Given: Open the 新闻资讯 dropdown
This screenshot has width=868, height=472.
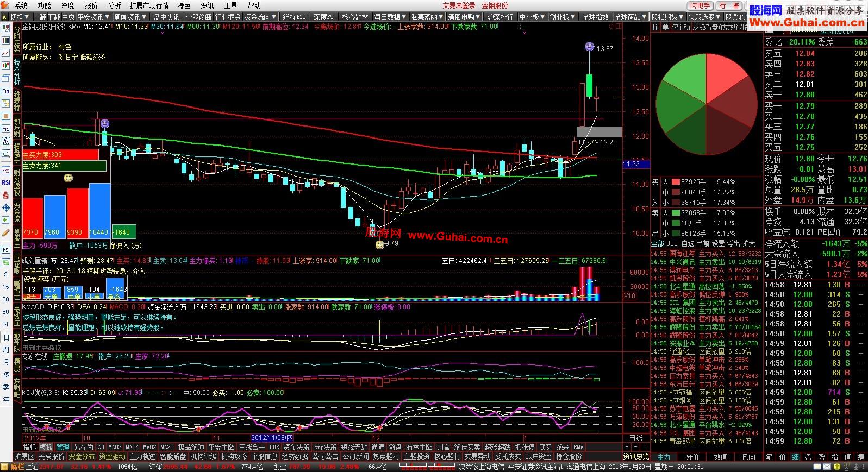Looking at the screenshot, I should pos(130,17).
